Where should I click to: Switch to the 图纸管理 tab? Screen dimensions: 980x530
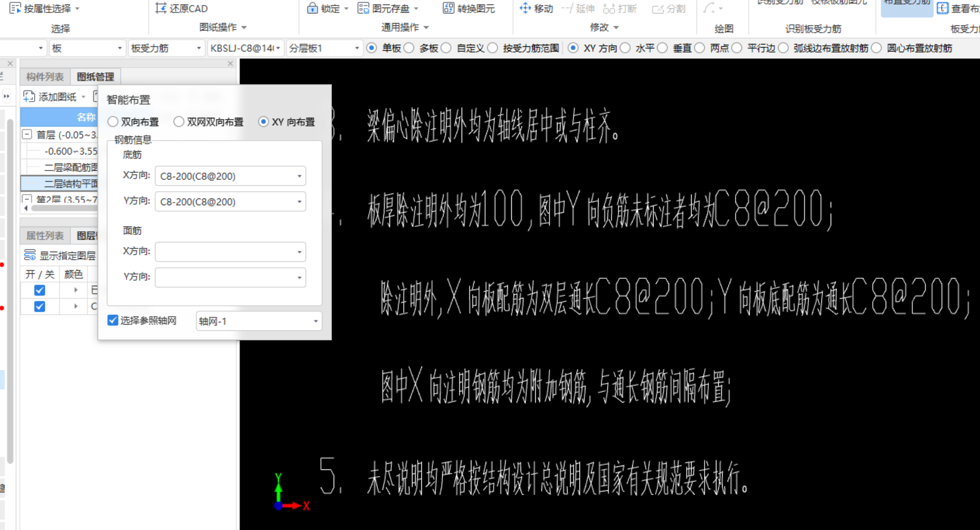coord(96,77)
